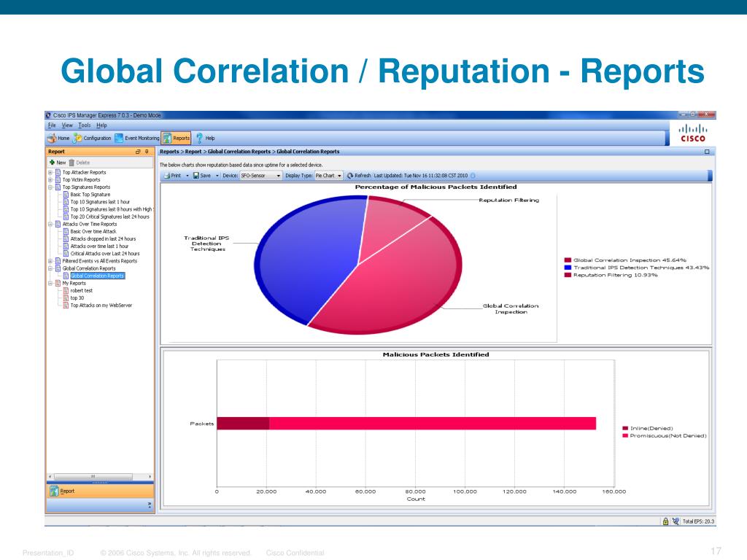Viewport: 747px width, 560px height.
Task: Collapse the Attacks Over Time Reports node
Action: coord(50,224)
